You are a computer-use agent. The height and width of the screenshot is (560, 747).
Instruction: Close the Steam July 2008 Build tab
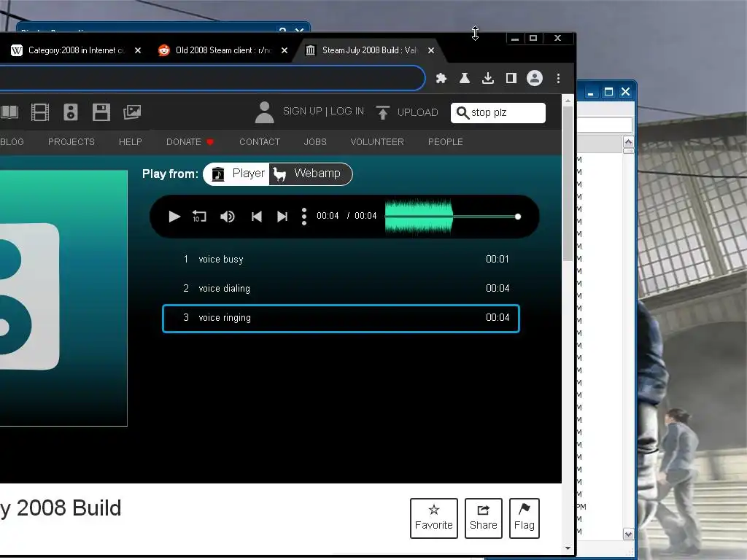[431, 50]
